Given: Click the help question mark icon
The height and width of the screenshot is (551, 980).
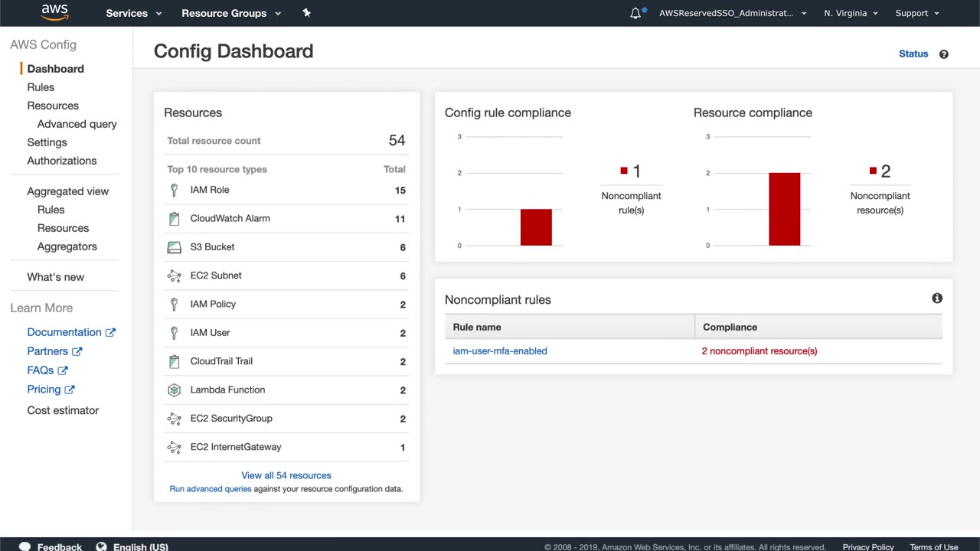Looking at the screenshot, I should click(x=943, y=54).
